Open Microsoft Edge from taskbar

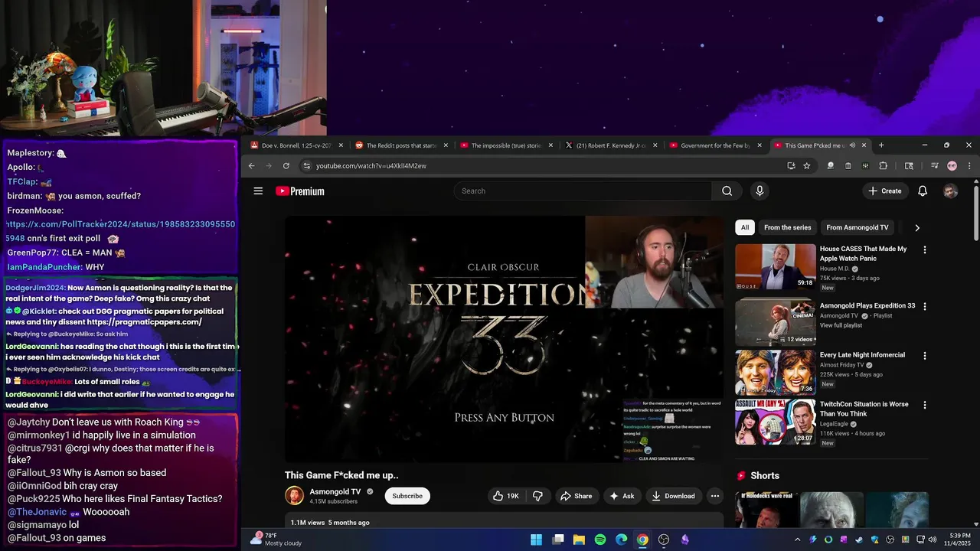pos(621,540)
